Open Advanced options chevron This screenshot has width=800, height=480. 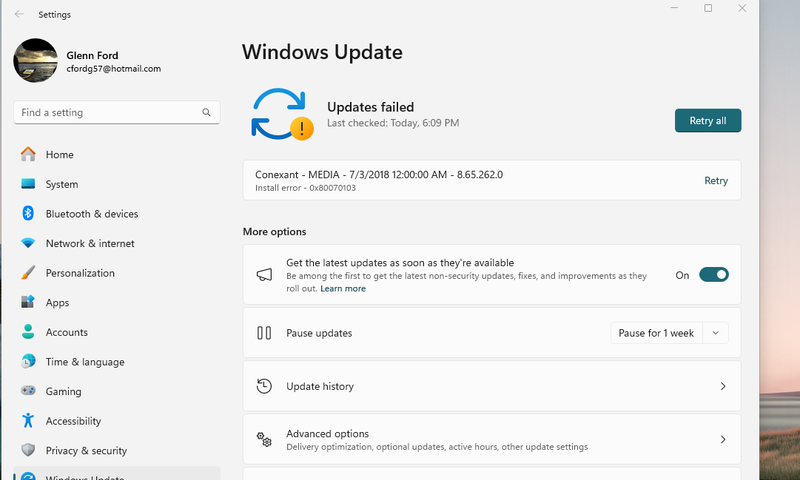(723, 439)
